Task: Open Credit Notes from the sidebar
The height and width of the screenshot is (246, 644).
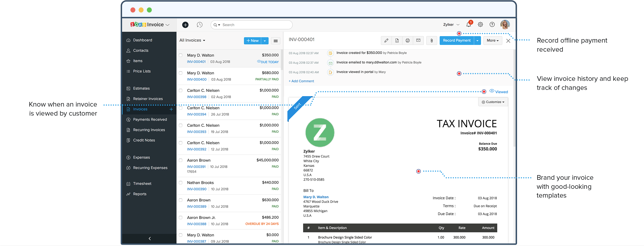Action: 144,140
